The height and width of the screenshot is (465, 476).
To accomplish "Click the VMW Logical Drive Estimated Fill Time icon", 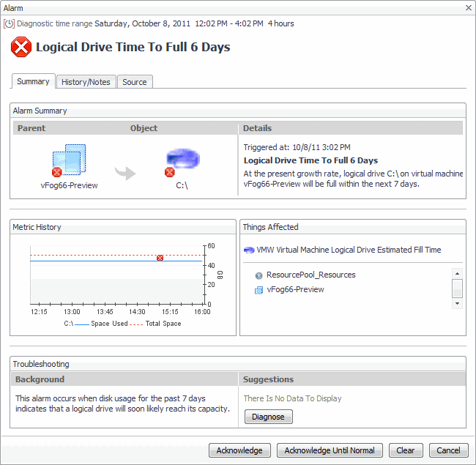I will coord(249,250).
